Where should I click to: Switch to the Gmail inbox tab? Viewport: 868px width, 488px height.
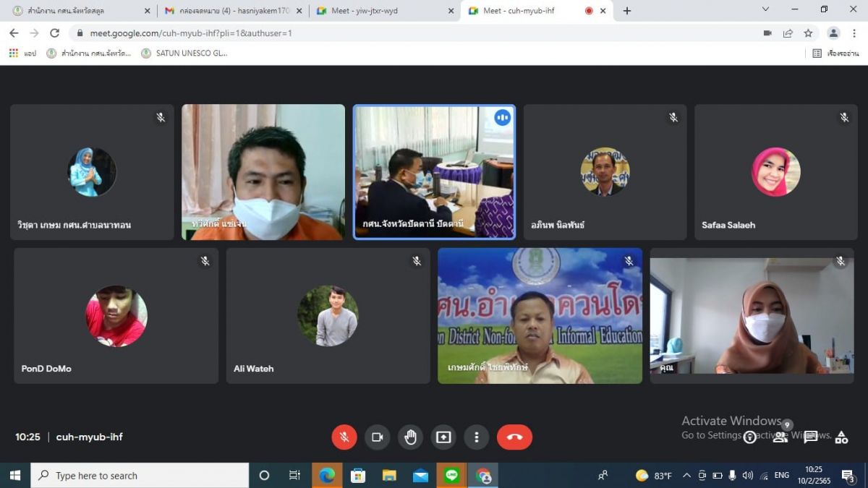(228, 11)
